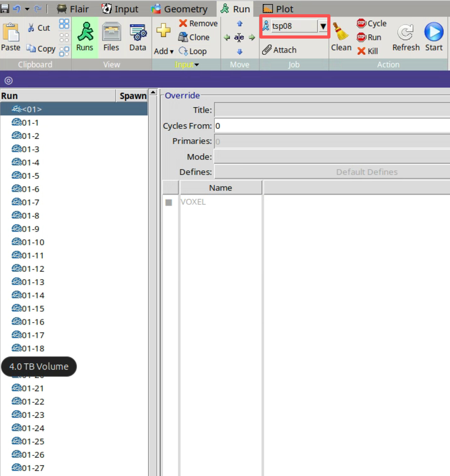450x476 pixels.
Task: Click the Start run play icon
Action: pyautogui.click(x=434, y=32)
